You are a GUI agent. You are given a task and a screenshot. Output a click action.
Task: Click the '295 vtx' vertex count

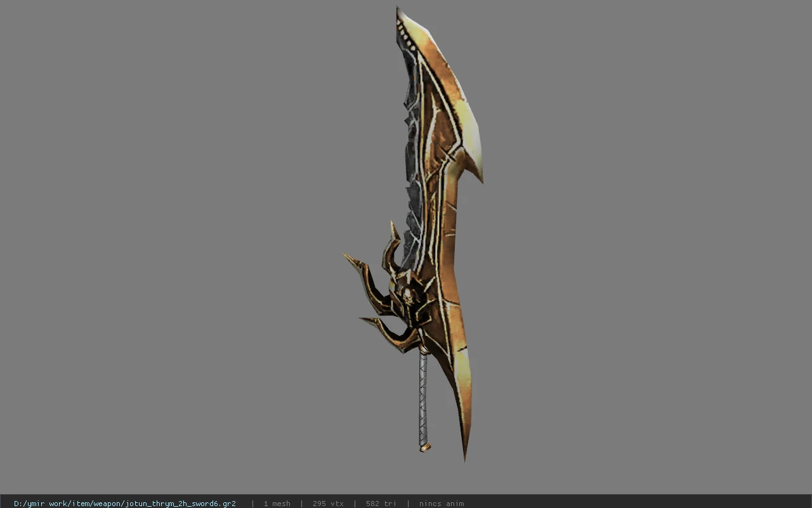(328, 504)
